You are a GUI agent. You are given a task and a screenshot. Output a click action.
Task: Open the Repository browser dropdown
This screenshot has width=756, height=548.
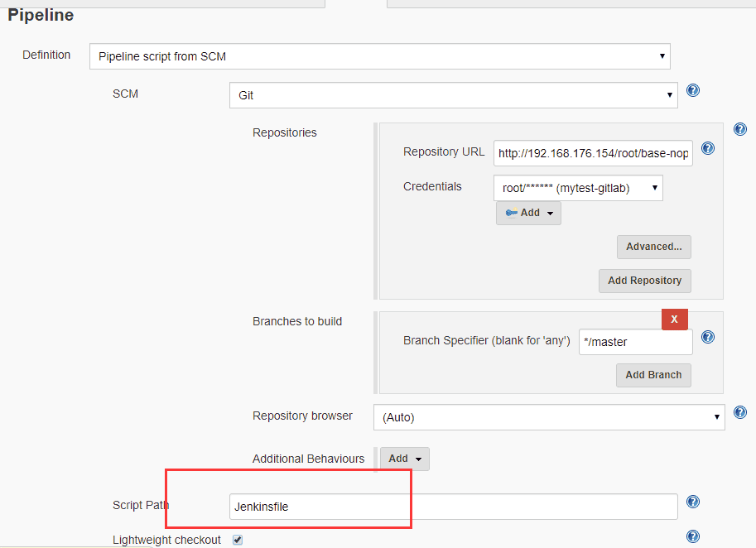point(549,417)
